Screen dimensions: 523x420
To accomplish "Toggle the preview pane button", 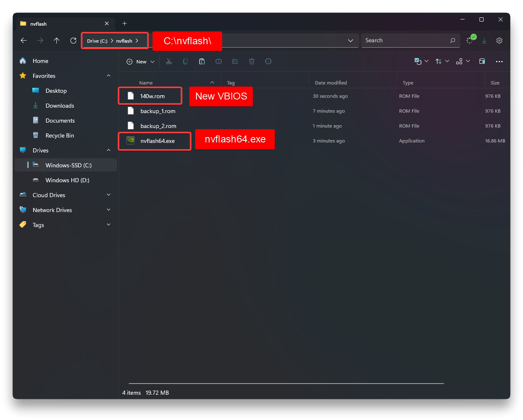I will [482, 61].
